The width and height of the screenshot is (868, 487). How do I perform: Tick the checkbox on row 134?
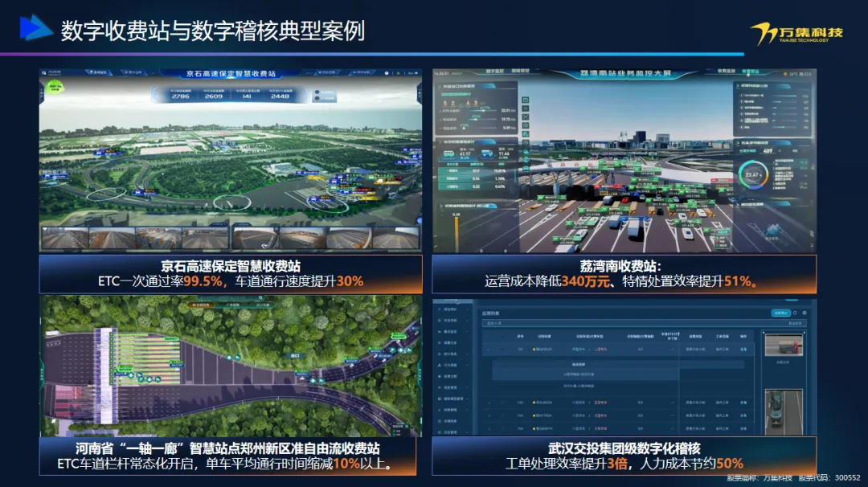coord(502,428)
